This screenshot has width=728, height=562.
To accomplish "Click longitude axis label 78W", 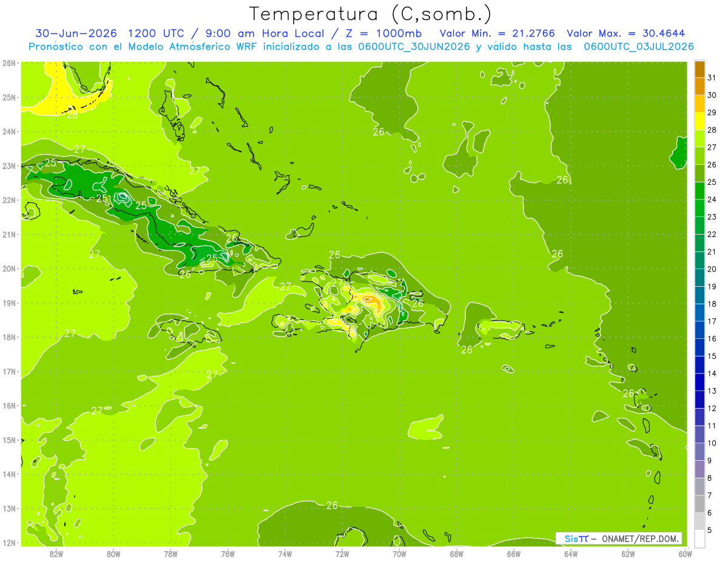I will coord(170,554).
